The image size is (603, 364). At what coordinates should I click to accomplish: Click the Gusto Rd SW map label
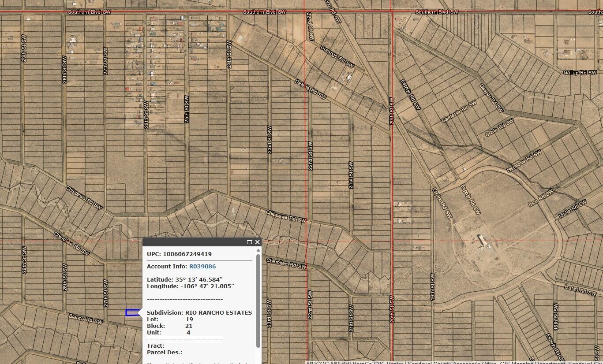point(499,127)
